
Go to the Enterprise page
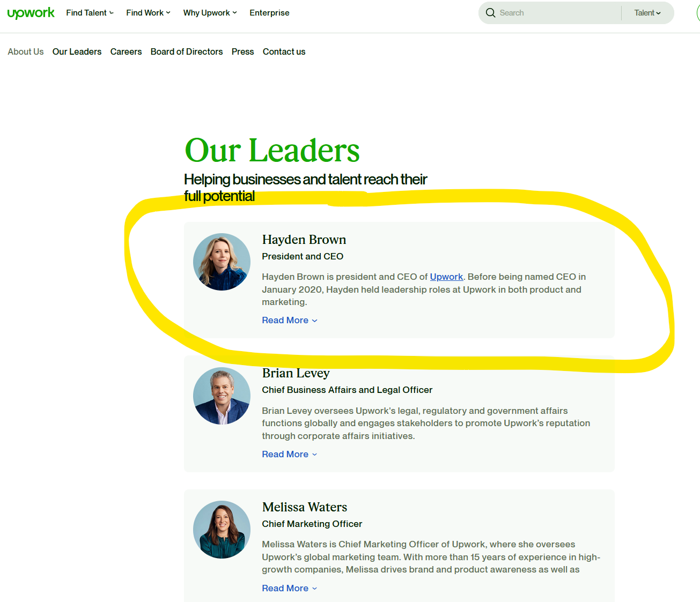coord(269,13)
